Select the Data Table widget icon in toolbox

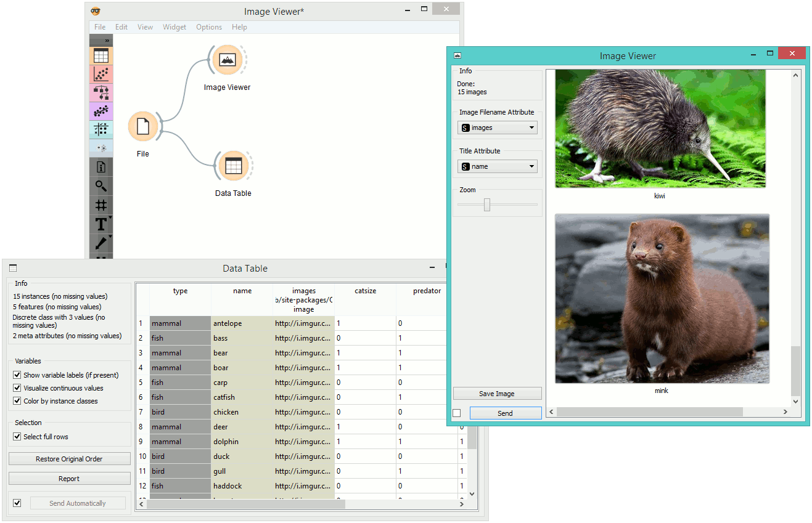pyautogui.click(x=100, y=55)
